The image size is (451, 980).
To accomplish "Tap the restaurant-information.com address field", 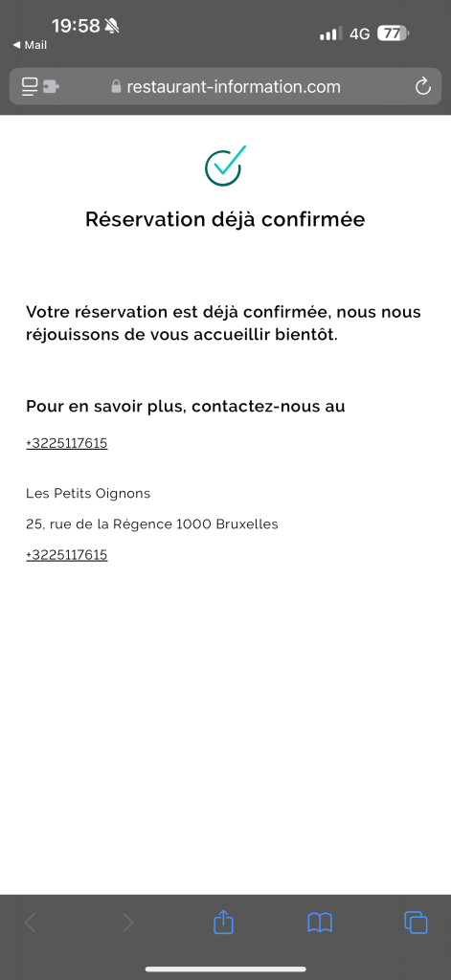I will [x=225, y=86].
